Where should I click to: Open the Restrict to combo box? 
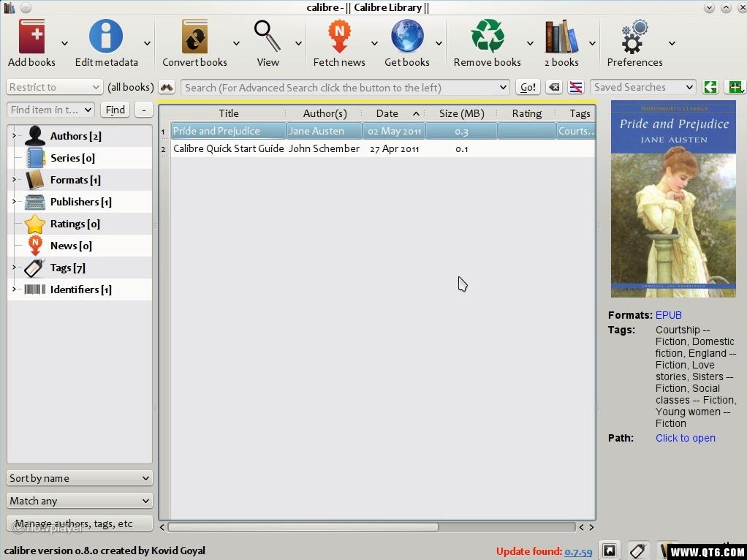[x=54, y=87]
